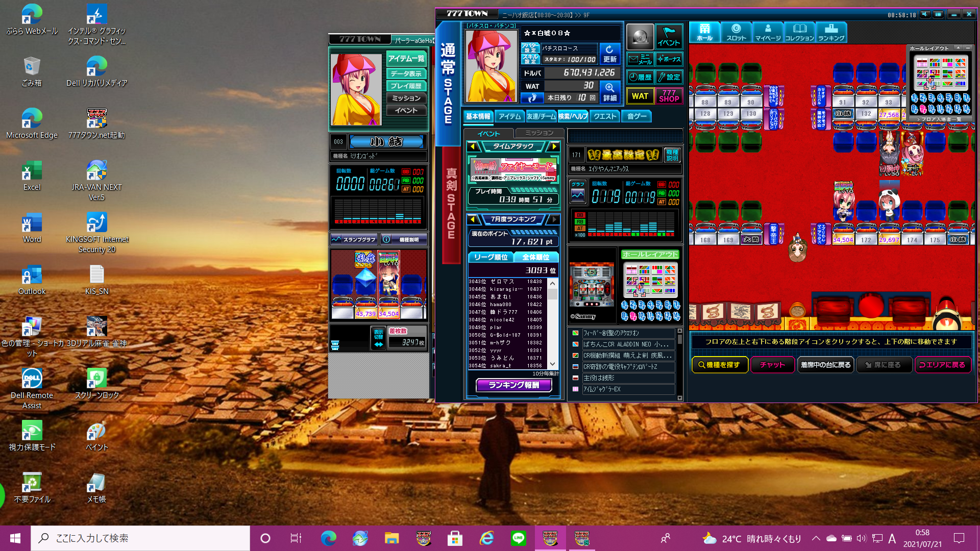
Task: Open the コレクション book icon tab
Action: coord(799,32)
